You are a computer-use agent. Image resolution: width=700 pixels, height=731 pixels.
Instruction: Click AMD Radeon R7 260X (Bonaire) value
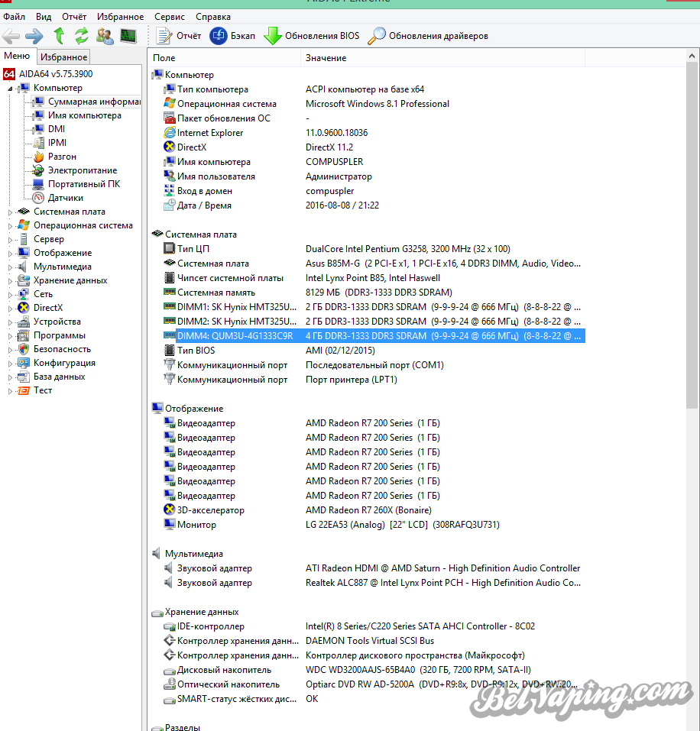coord(368,510)
